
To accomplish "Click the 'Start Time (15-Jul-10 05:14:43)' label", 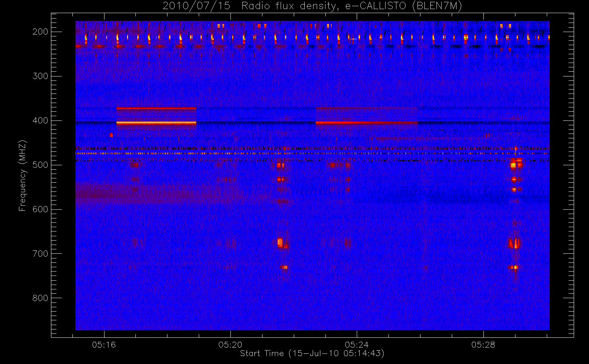I will (x=312, y=353).
